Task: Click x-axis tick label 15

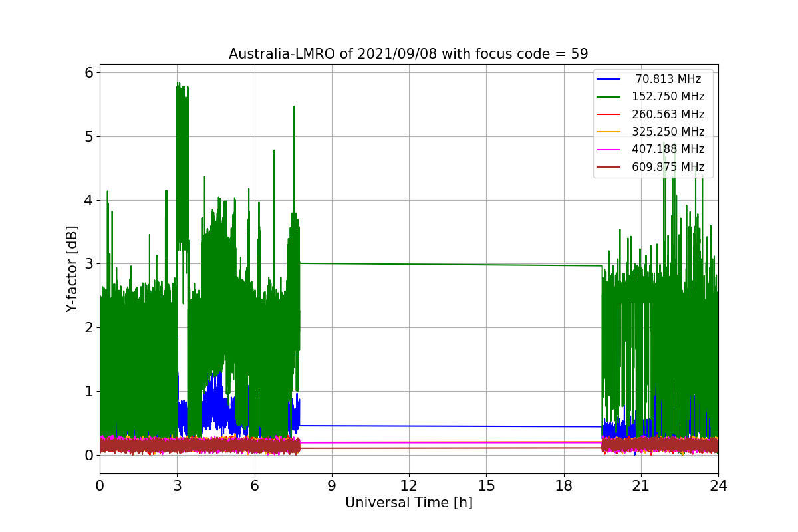Action: [x=486, y=486]
